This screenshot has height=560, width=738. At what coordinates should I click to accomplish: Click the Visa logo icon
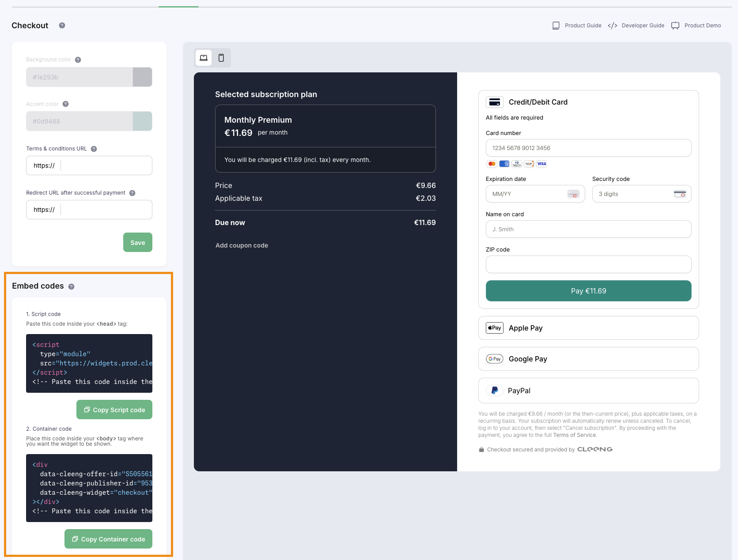[x=541, y=164]
